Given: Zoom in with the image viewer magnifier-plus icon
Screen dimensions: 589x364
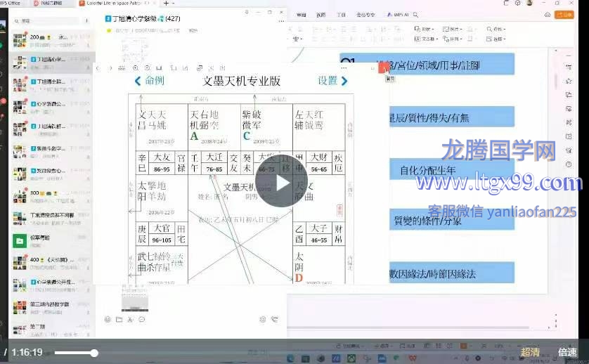Looking at the screenshot, I should (x=136, y=68).
